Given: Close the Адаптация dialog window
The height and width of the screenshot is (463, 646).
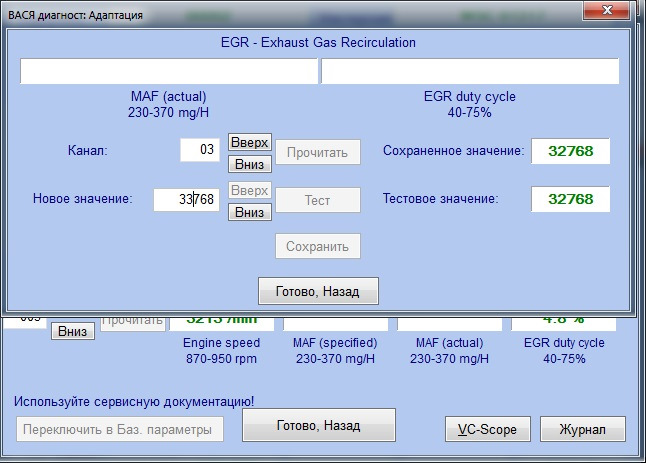Looking at the screenshot, I should click(606, 10).
